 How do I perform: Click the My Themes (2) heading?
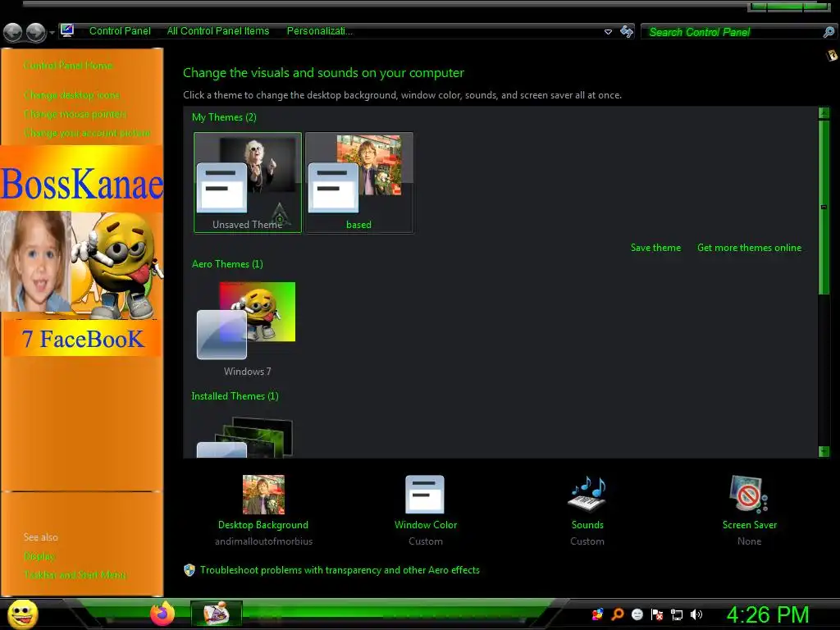[x=224, y=117]
